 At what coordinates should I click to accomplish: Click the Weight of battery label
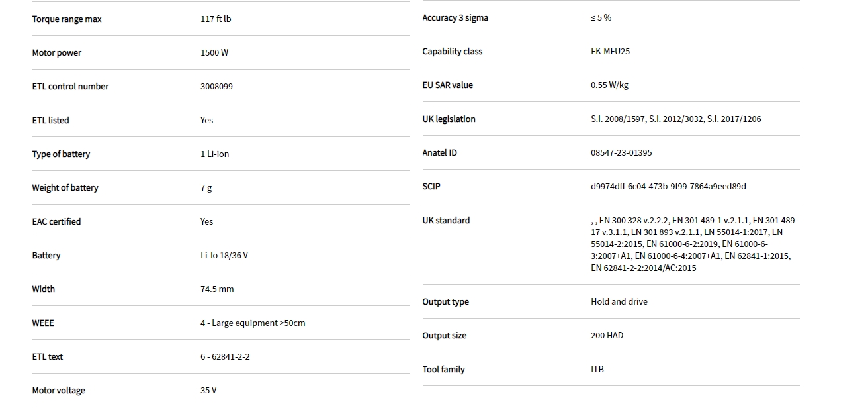click(x=65, y=188)
